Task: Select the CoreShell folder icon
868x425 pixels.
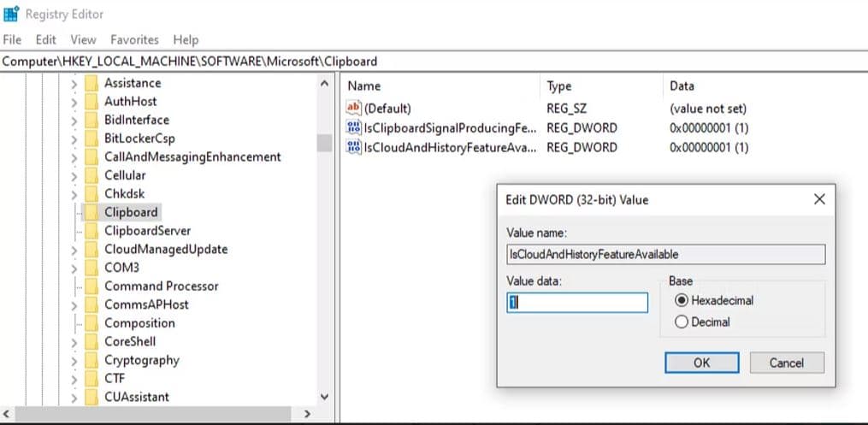Action: 92,342
